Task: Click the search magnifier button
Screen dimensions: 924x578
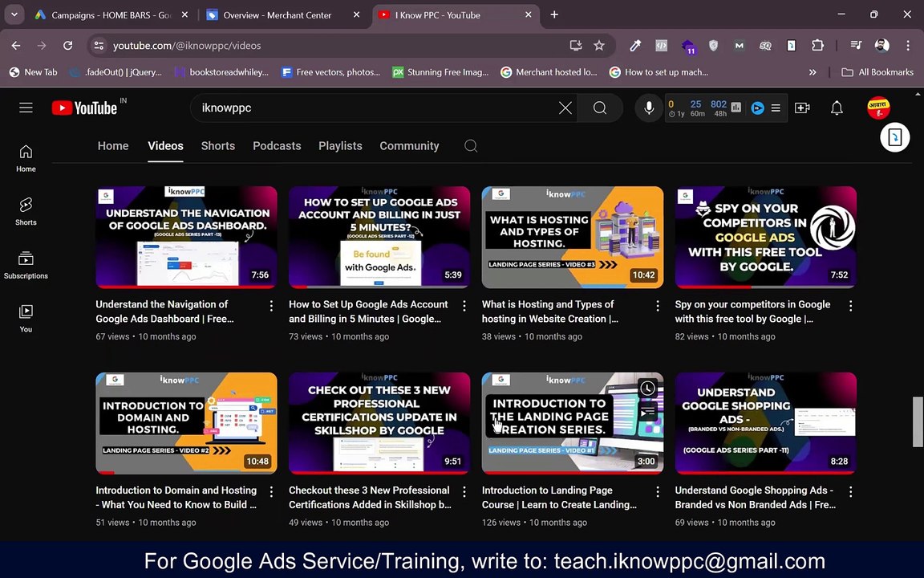Action: pos(600,108)
